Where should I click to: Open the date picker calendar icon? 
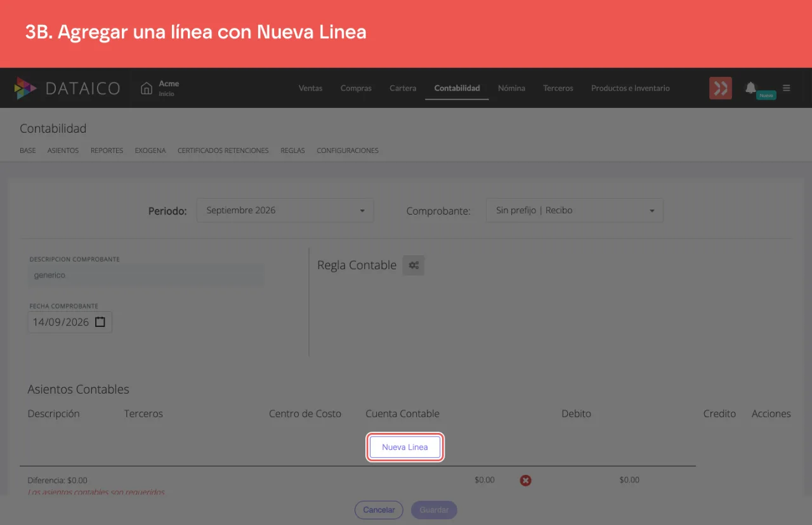click(100, 322)
